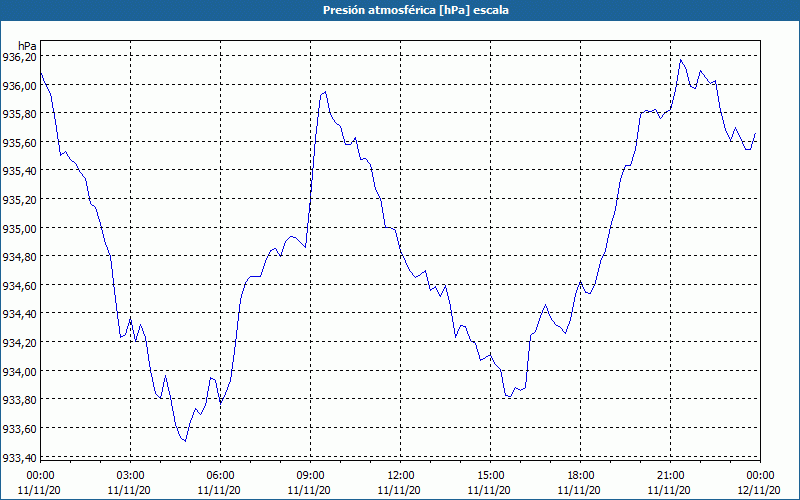The image size is (800, 500).
Task: Click the pressure minimum point near 04:50
Action: [185, 441]
